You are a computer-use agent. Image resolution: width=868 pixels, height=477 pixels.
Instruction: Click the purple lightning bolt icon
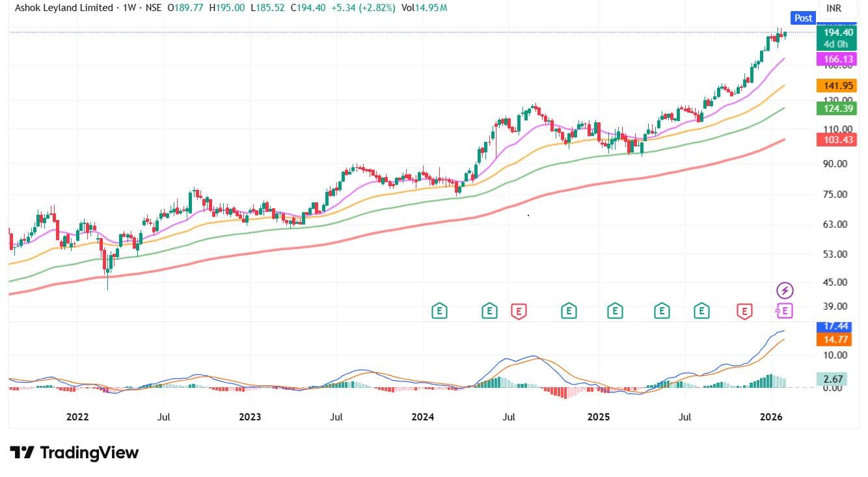(785, 290)
